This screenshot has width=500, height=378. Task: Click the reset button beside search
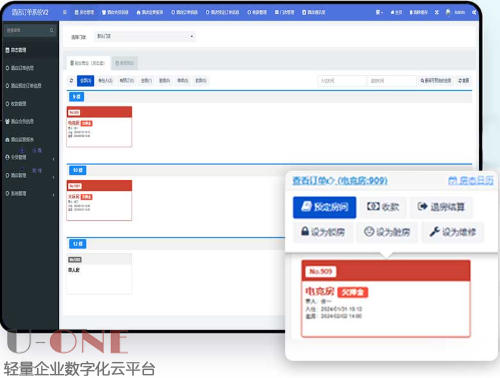pos(464,81)
